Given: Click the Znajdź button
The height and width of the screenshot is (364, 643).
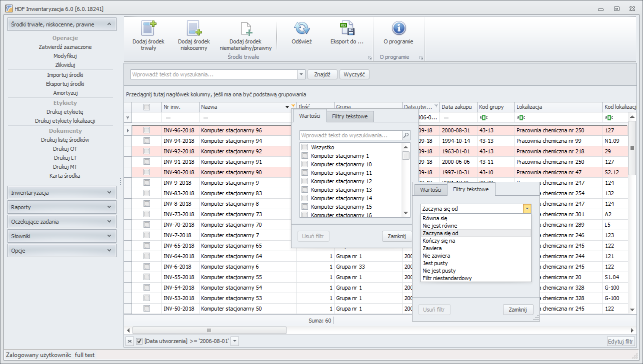Looking at the screenshot, I should pos(322,74).
